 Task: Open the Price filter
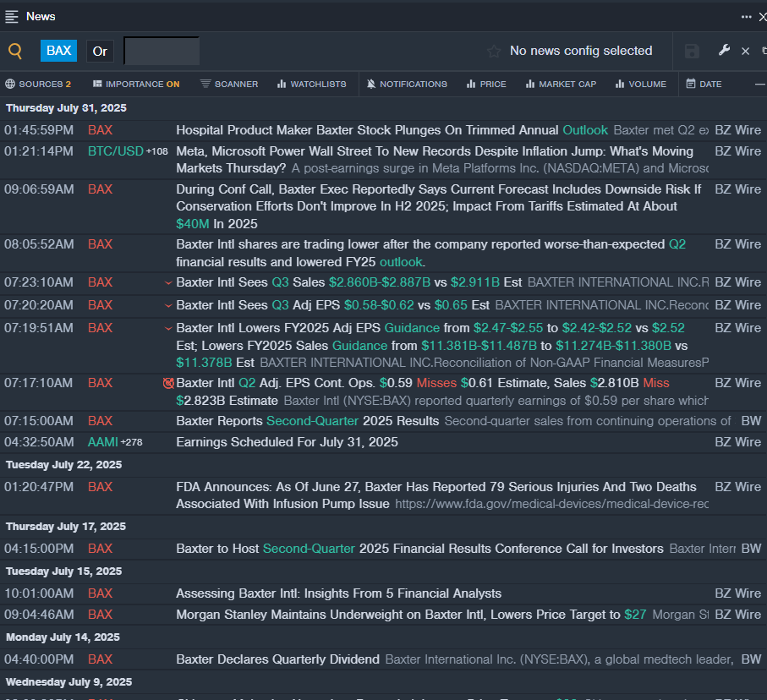(486, 85)
